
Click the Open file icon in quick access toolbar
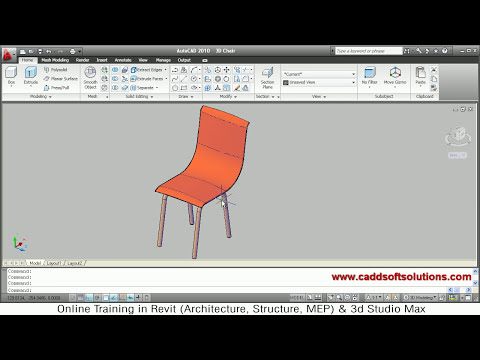(31, 52)
